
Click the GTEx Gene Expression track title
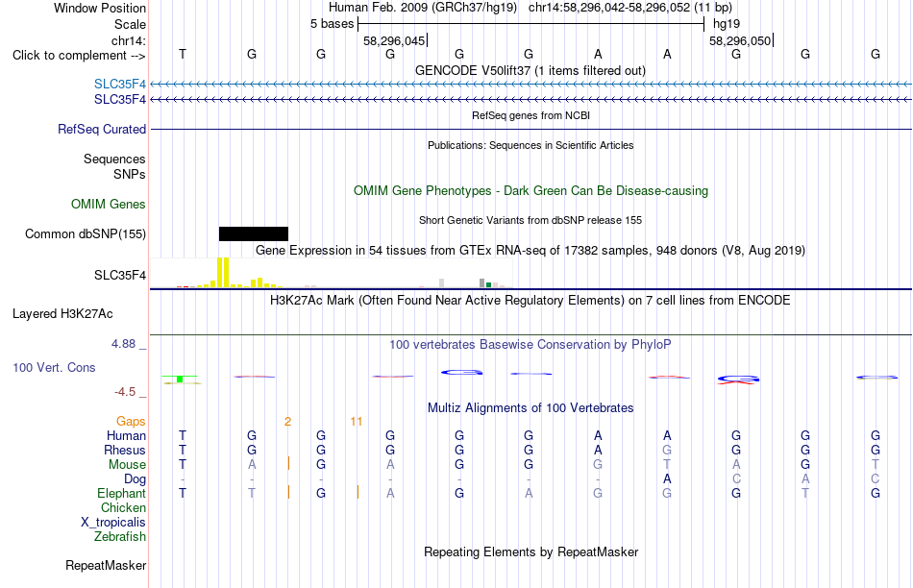pos(531,251)
